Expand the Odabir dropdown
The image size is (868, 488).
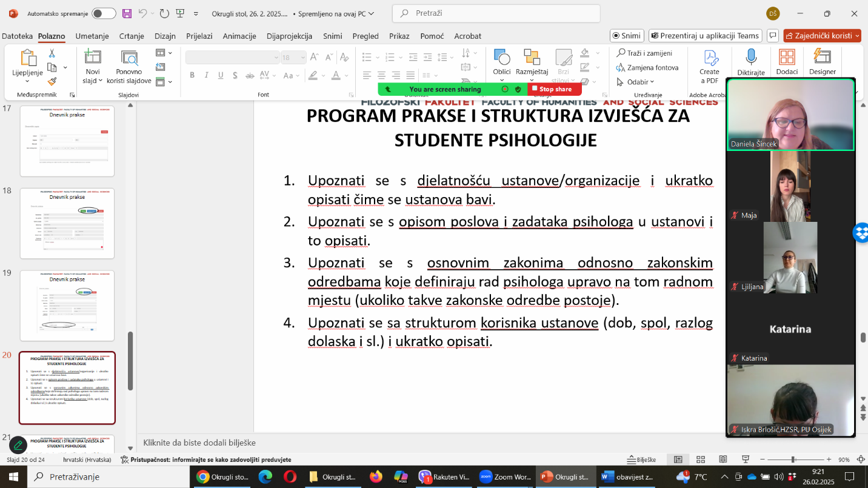tap(635, 82)
